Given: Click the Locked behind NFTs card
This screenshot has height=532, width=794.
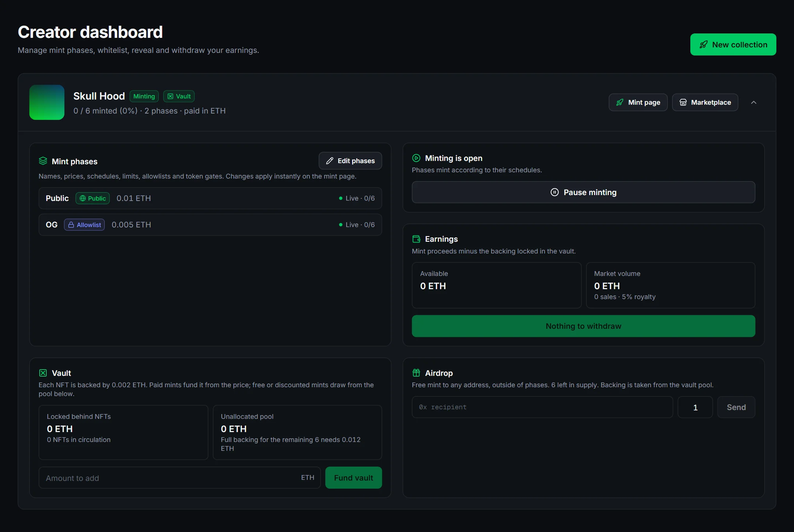Looking at the screenshot, I should 124,432.
